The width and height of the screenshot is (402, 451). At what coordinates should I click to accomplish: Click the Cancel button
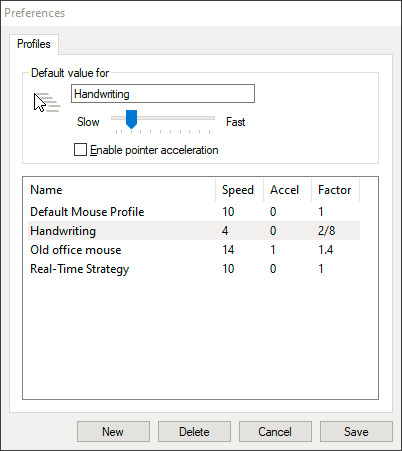[x=275, y=432]
